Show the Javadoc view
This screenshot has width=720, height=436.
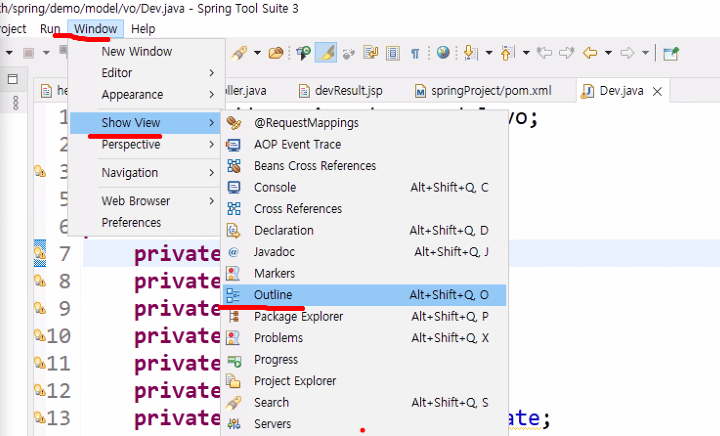[x=365, y=252]
